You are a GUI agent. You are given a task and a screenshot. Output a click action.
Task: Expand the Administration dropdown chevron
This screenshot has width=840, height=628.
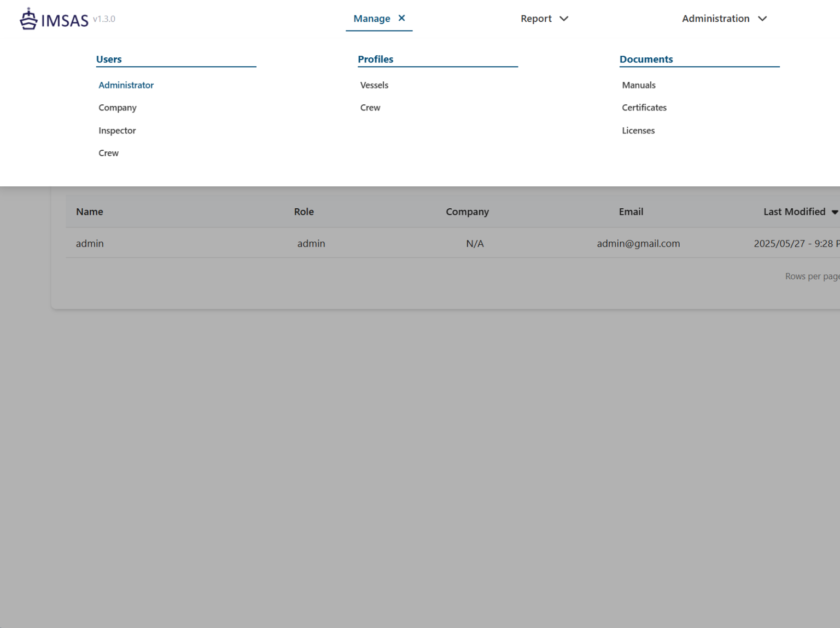coord(762,19)
